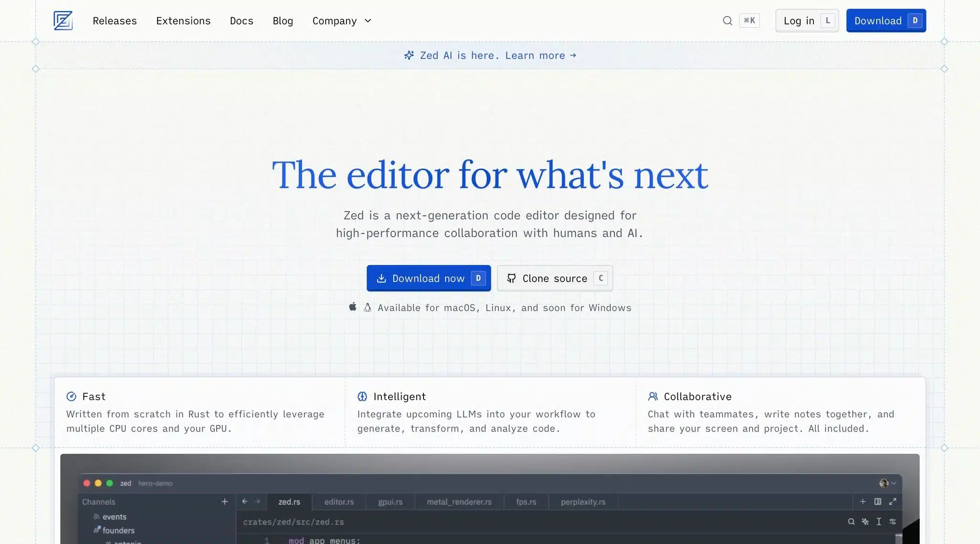The image size is (980, 544).
Task: Click the new tab plus icon in editor
Action: tap(863, 501)
